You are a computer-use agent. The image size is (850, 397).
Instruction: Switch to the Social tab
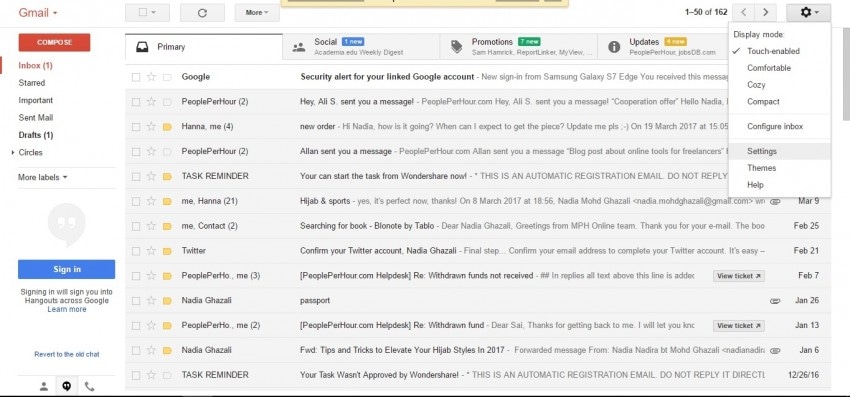(x=361, y=47)
